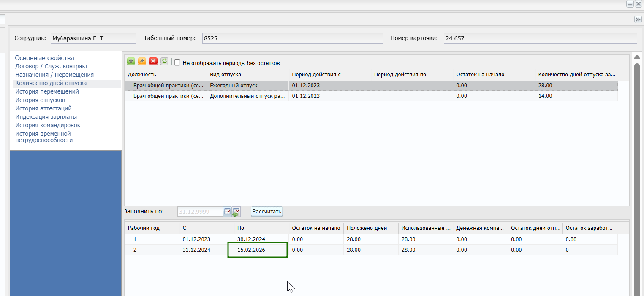Screen dimensions: 644x296
Task: Delete selected record with red X icon
Action: (153, 62)
